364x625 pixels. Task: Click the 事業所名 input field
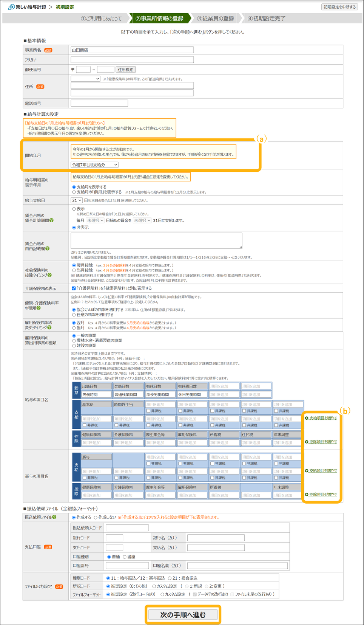[x=132, y=50]
